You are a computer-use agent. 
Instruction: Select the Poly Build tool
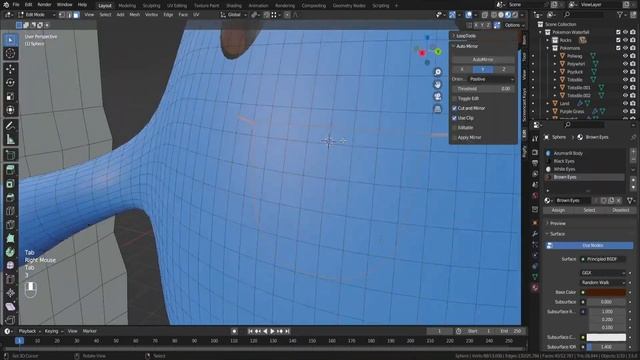[10, 238]
